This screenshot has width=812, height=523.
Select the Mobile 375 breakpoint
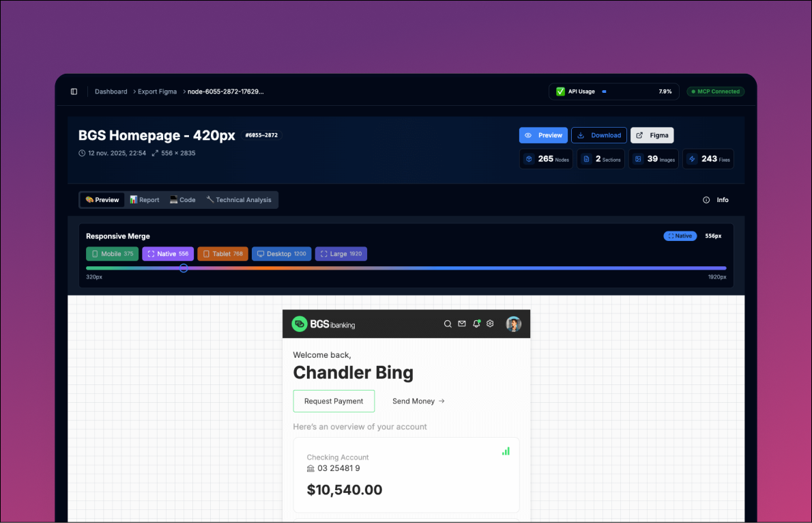pos(112,254)
